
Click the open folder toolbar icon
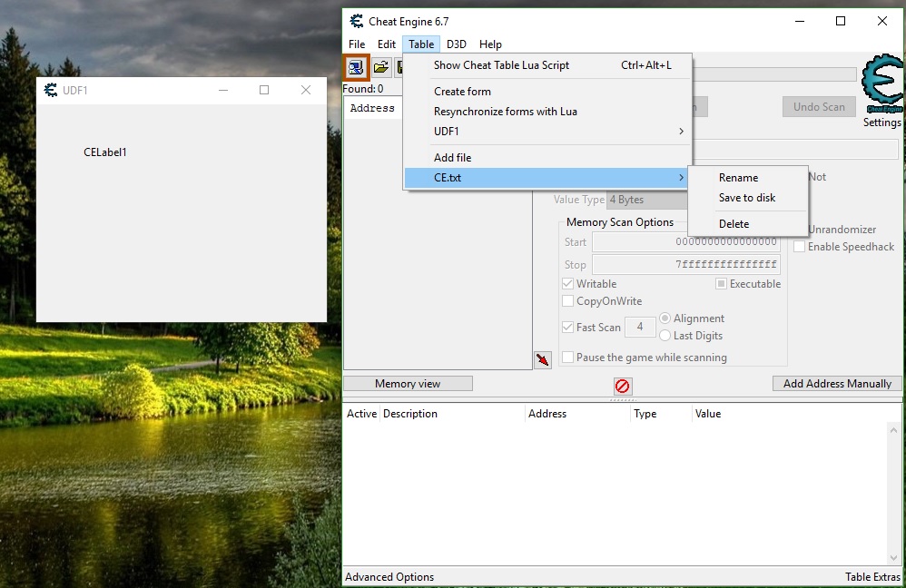click(381, 67)
